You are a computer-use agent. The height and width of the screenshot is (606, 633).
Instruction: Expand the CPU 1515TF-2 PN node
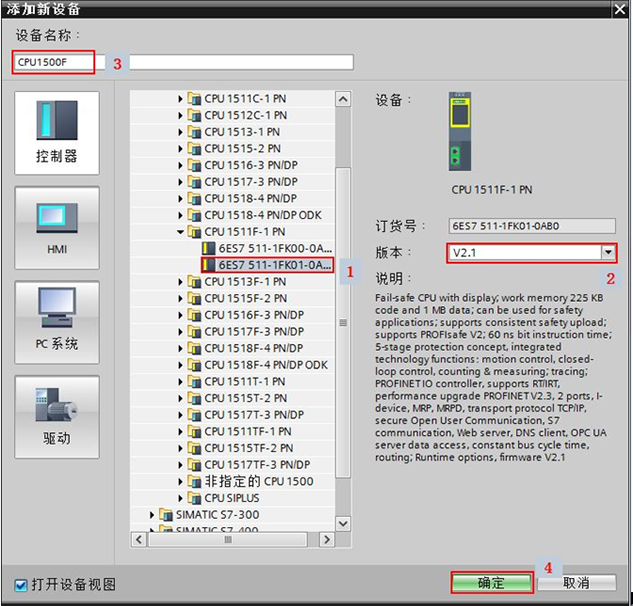click(180, 448)
